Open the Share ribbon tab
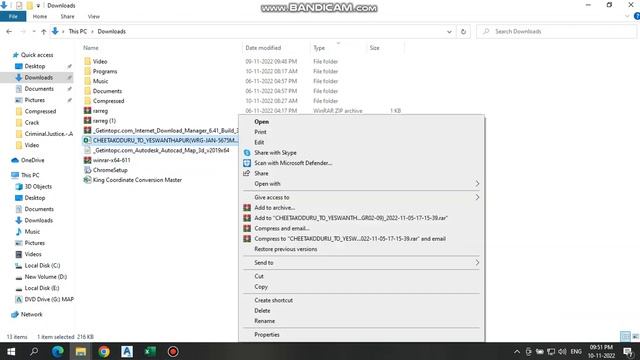Screen dimensions: 640x360 pos(67,16)
